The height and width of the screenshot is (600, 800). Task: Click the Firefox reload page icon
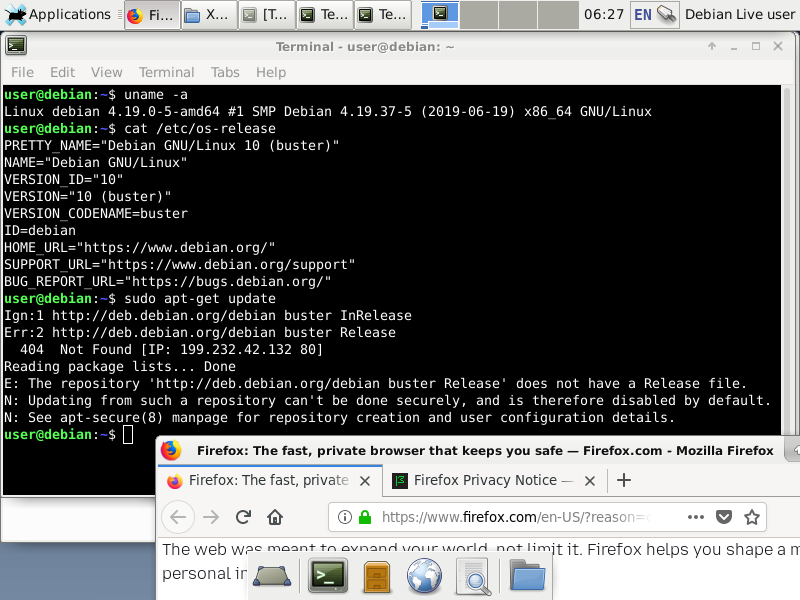(243, 517)
